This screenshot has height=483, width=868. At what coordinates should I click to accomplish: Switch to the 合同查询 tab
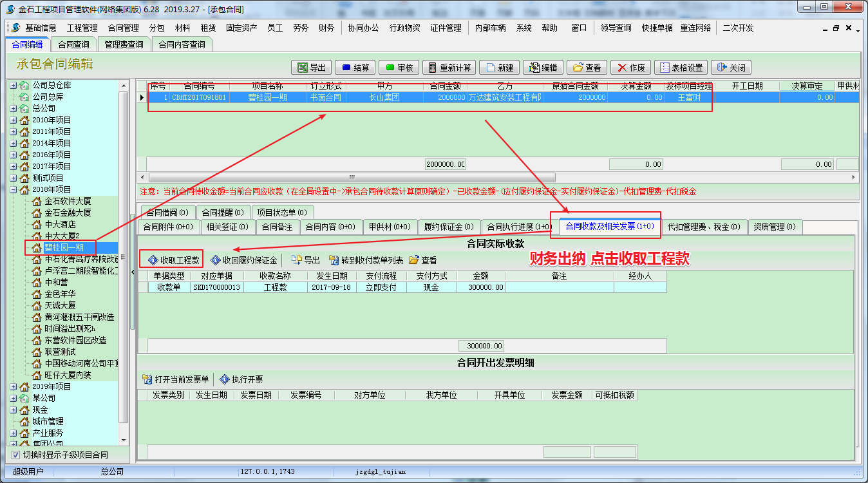(x=73, y=44)
